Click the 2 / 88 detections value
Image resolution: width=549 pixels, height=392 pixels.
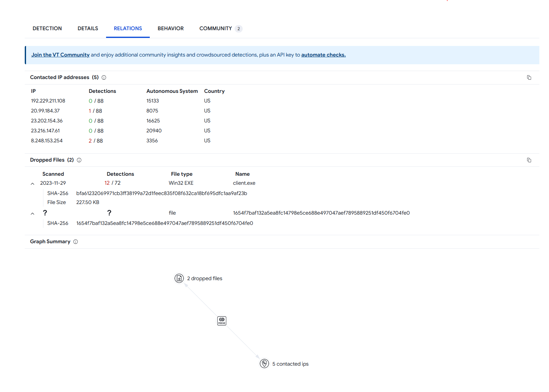pyautogui.click(x=96, y=141)
